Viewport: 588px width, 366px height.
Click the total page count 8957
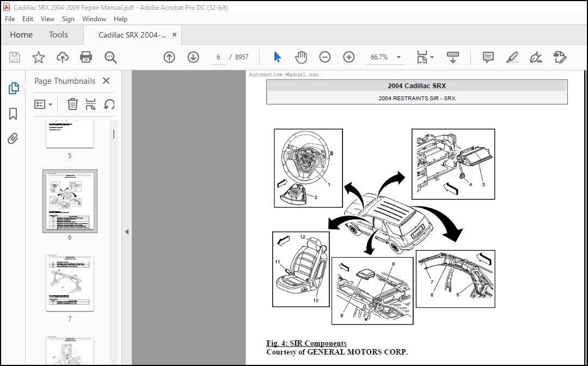[242, 57]
